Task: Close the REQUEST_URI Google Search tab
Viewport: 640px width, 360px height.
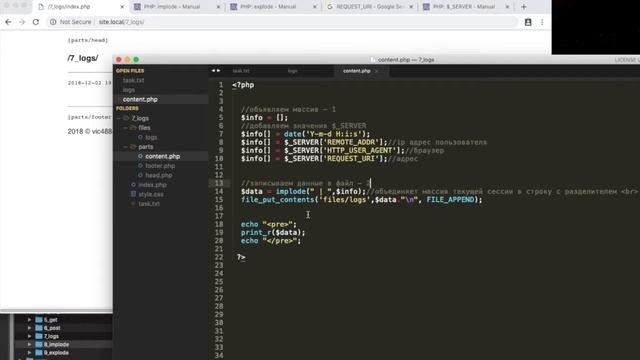Action: point(411,7)
